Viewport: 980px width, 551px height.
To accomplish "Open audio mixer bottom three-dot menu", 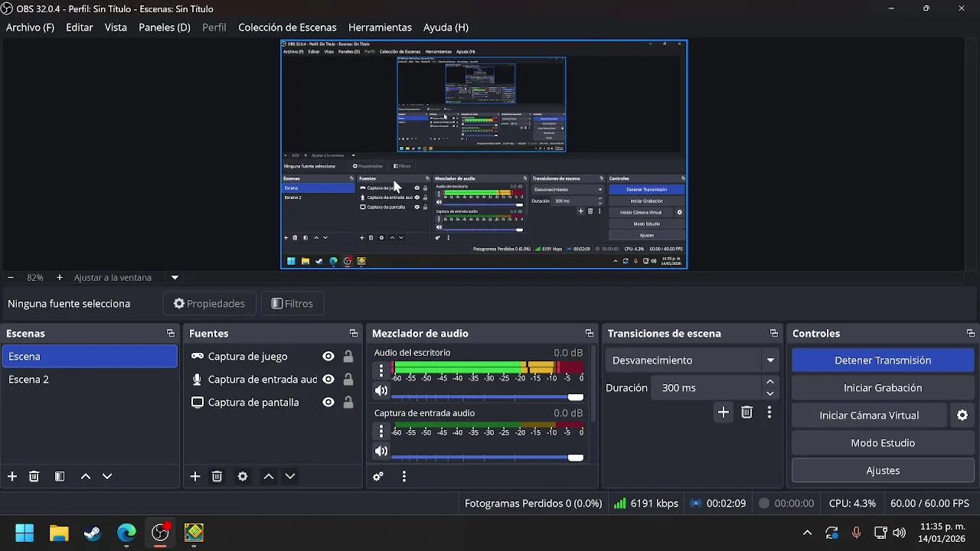I will (404, 476).
